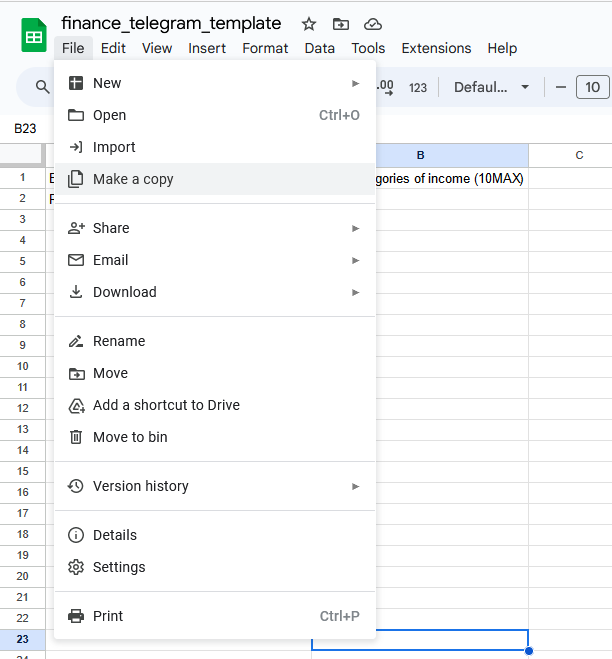
Task: Click the move to folder icon beside title
Action: [x=340, y=24]
